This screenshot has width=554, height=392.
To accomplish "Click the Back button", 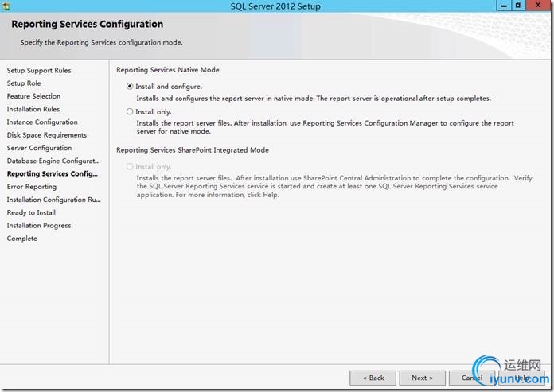I will tap(373, 378).
